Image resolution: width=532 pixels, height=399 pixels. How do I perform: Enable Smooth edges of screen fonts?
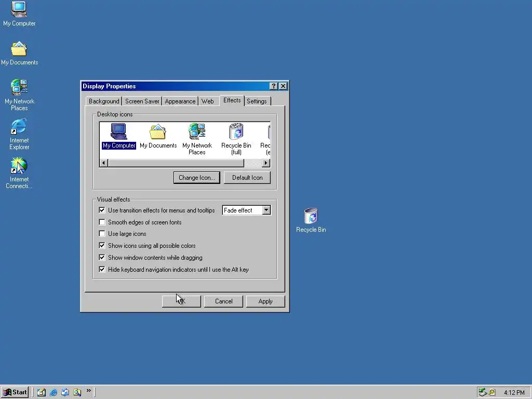(102, 222)
